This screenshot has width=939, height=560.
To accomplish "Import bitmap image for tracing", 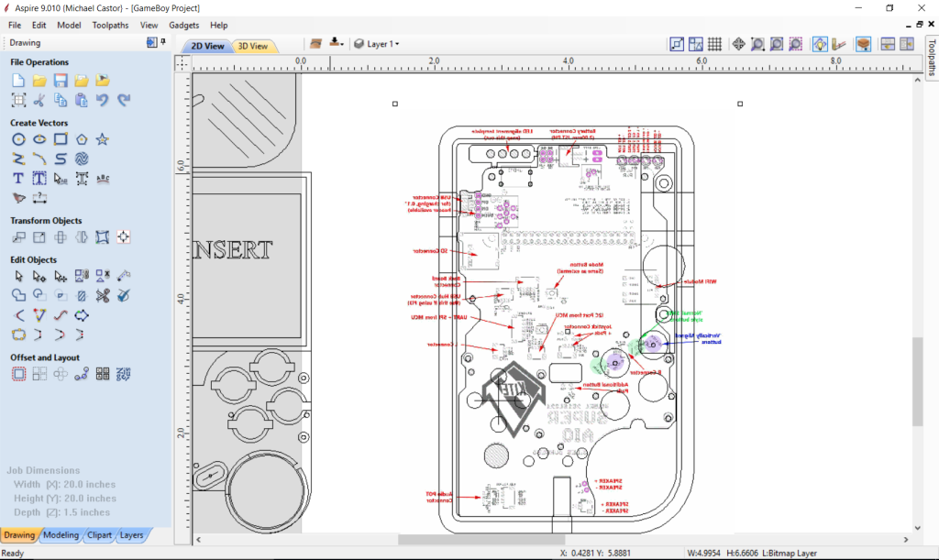I will click(103, 80).
